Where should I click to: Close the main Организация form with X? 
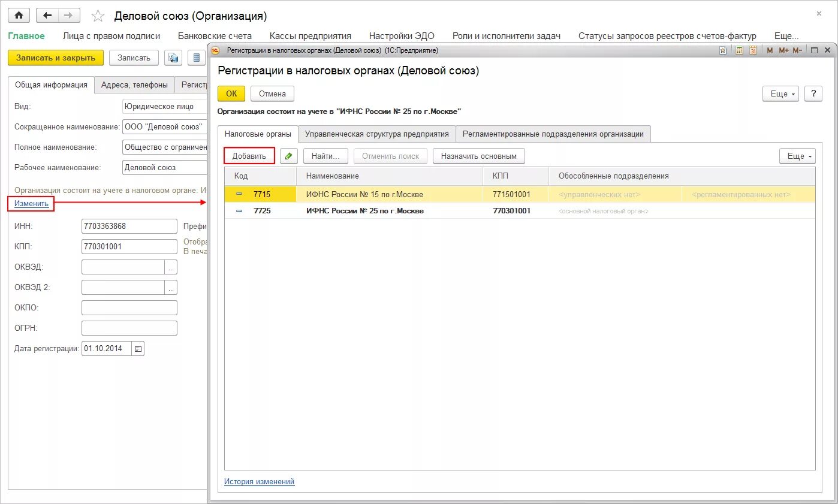819,13
